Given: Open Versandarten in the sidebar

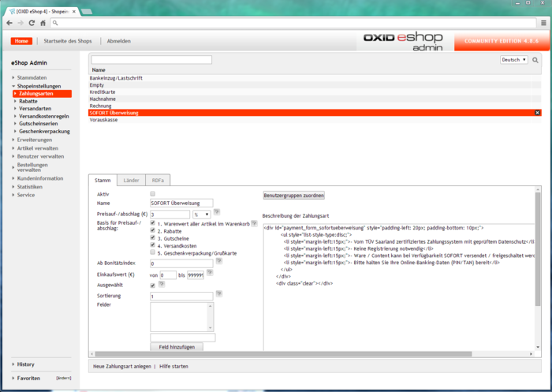Looking at the screenshot, I should (x=35, y=109).
